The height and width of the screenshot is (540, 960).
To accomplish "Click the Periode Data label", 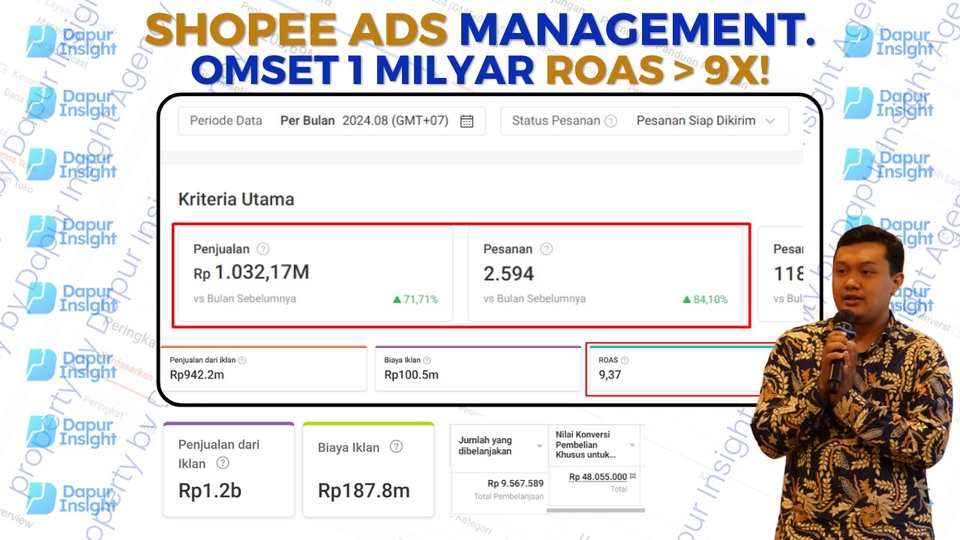I will (x=226, y=121).
